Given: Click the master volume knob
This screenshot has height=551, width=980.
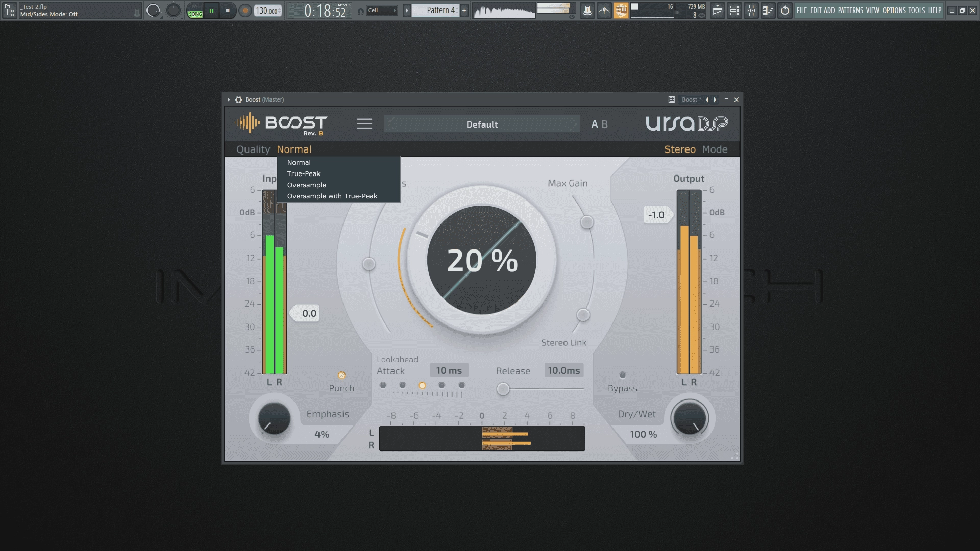Looking at the screenshot, I should pos(153,10).
